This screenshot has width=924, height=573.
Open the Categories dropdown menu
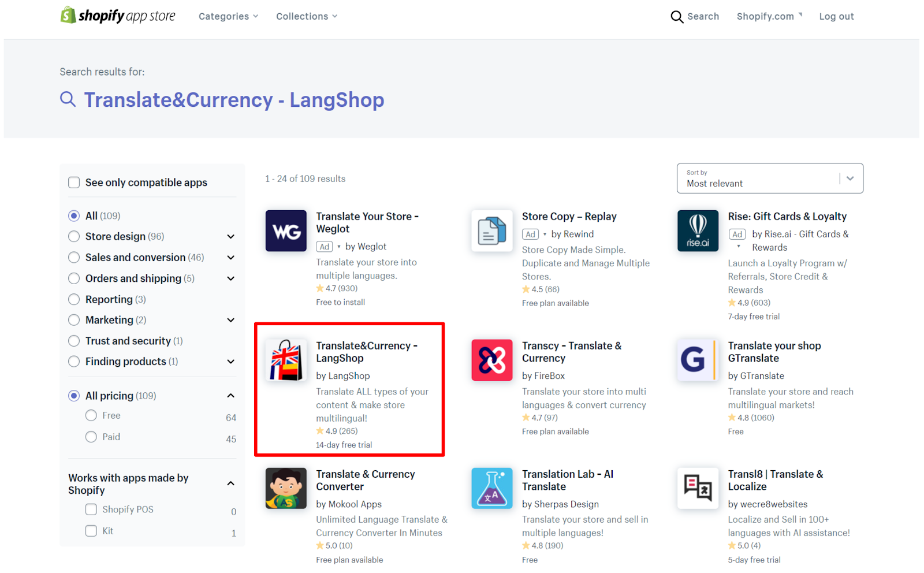click(229, 16)
